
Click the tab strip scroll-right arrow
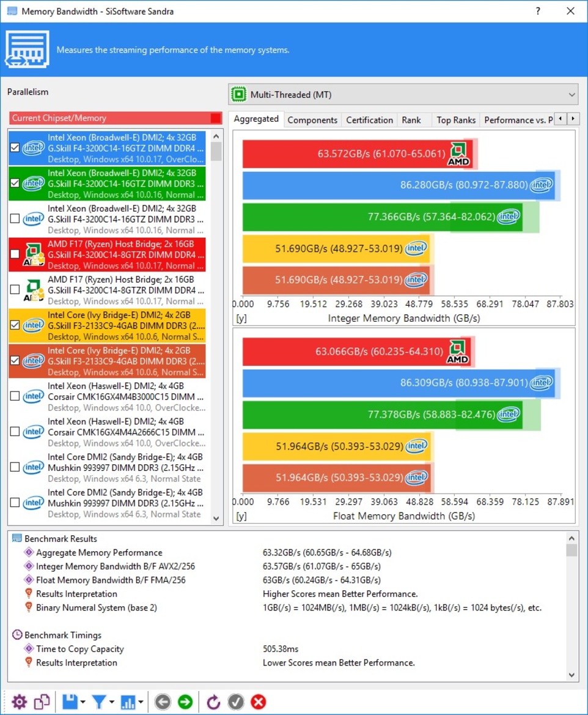573,119
